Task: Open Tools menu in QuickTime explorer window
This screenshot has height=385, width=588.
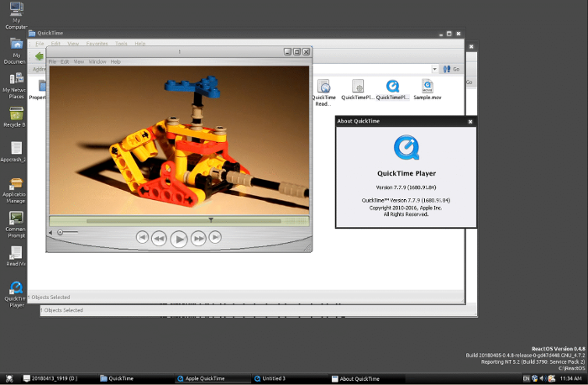Action: point(121,44)
